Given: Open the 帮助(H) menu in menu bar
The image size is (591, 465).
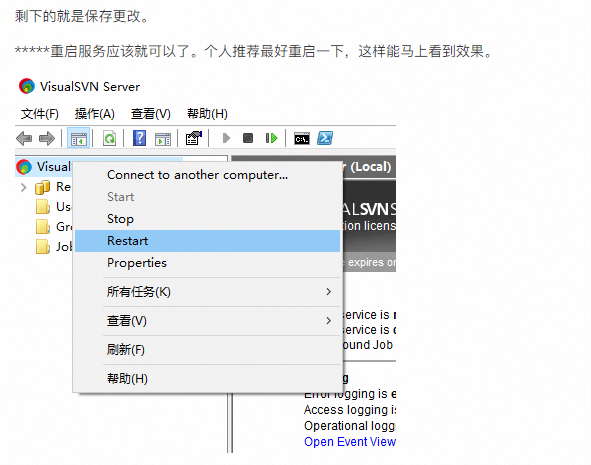Looking at the screenshot, I should coord(207,114).
